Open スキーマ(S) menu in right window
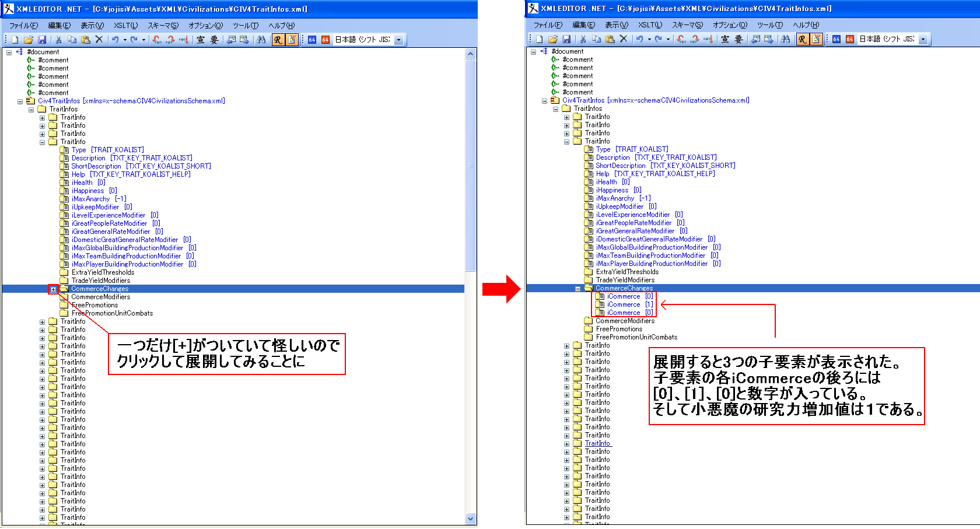980x529 pixels. [687, 25]
